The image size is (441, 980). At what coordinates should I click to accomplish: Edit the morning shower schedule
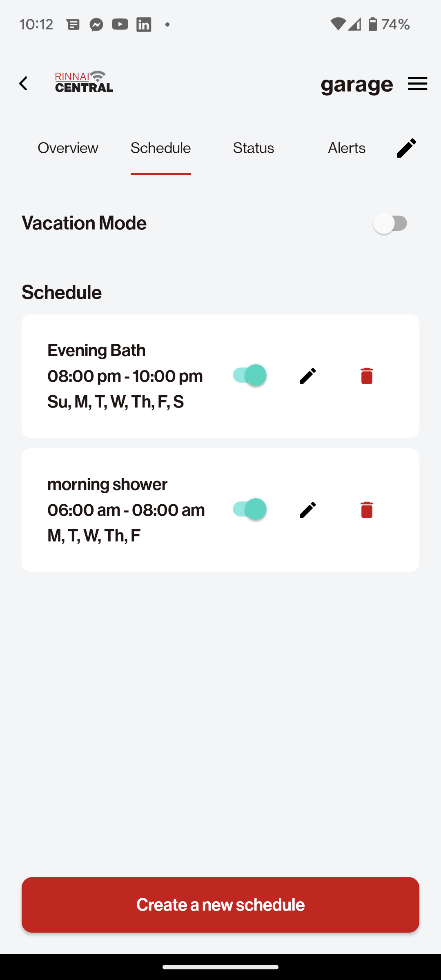(308, 510)
